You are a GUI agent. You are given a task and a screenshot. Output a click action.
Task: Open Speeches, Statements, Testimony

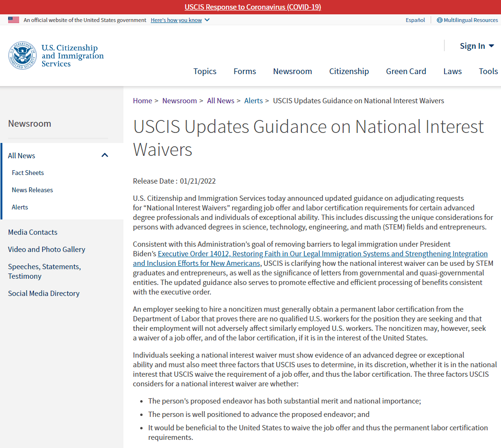click(45, 272)
